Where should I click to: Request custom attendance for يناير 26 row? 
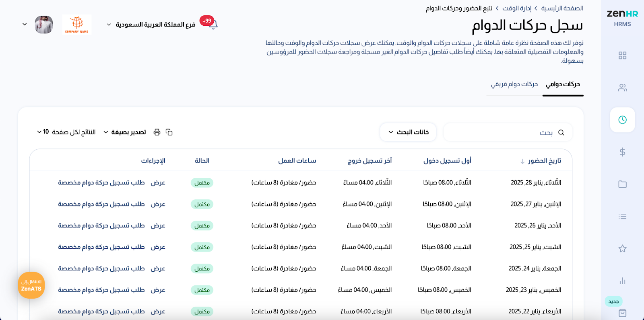101,226
